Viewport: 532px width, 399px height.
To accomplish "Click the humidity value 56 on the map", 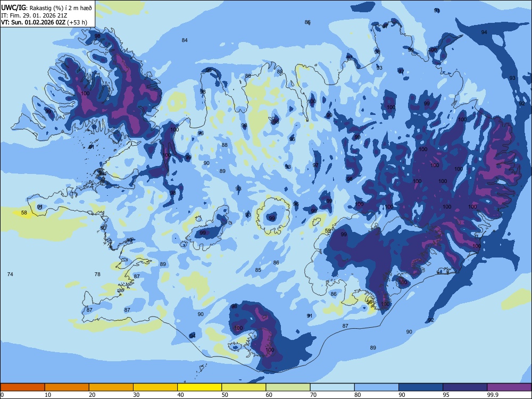I will 370,302.
